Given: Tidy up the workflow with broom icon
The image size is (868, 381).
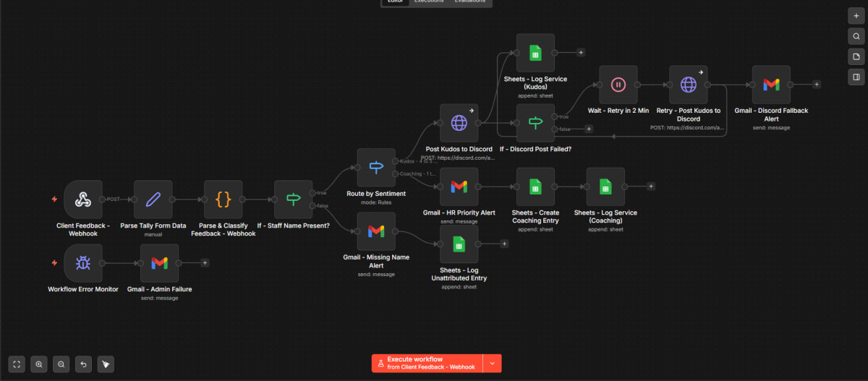Looking at the screenshot, I should pos(106,364).
